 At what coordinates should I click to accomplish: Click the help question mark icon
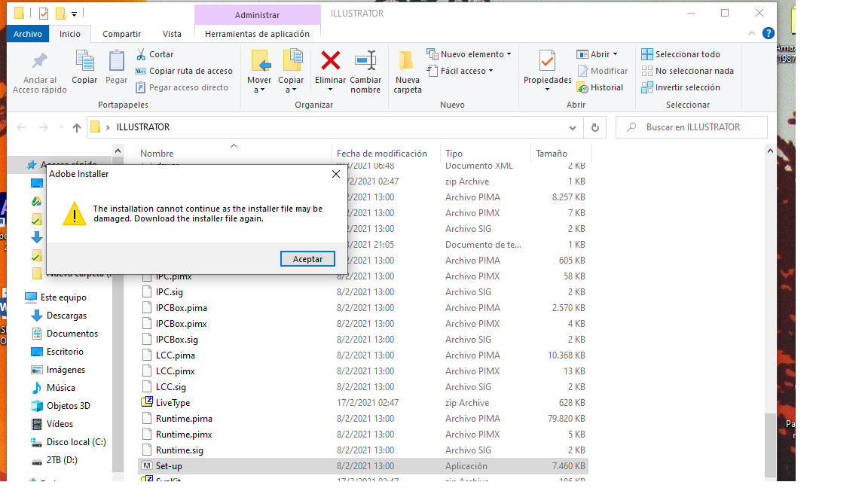pyautogui.click(x=769, y=33)
